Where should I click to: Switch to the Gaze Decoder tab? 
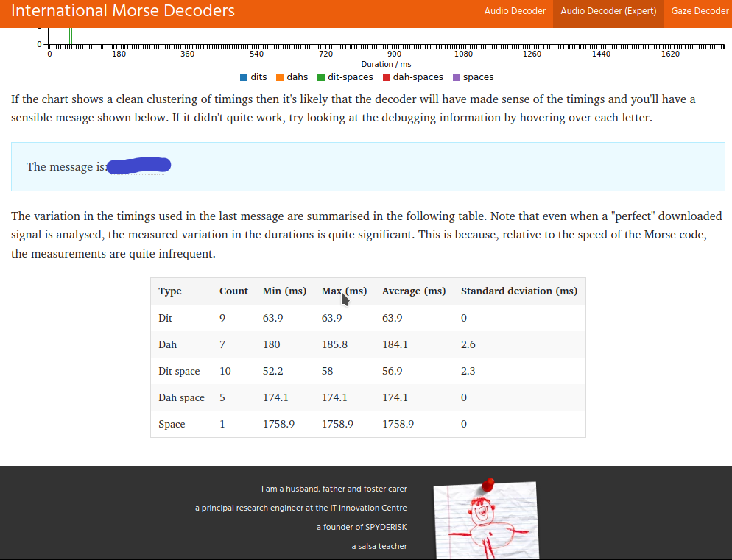699,11
